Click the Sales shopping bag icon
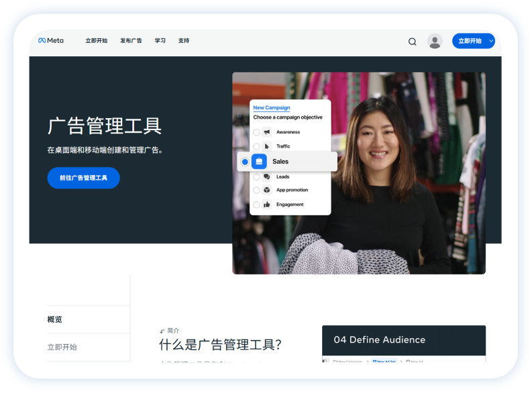This screenshot has width=532, height=393. [259, 162]
